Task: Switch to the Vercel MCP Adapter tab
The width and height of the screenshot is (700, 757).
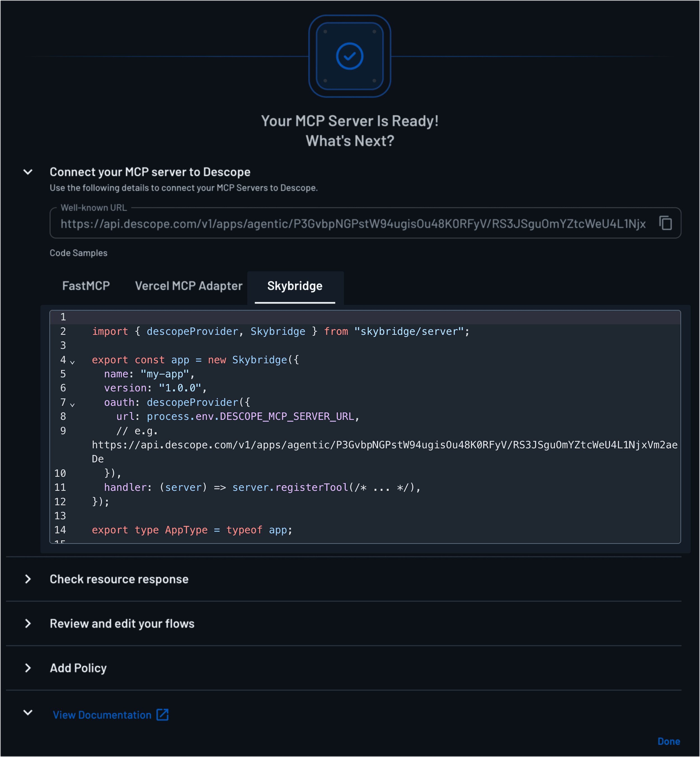Action: [x=189, y=286]
